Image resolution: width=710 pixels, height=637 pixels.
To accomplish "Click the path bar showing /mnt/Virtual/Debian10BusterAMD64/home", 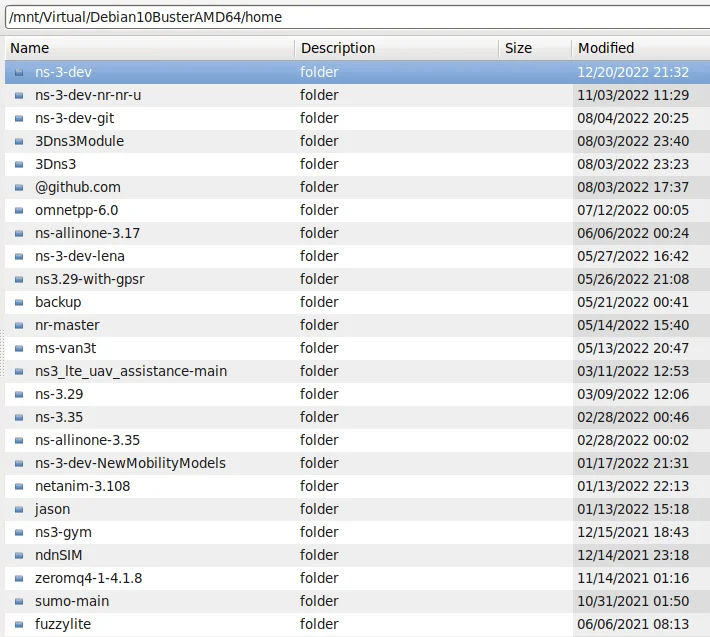I will pyautogui.click(x=358, y=17).
